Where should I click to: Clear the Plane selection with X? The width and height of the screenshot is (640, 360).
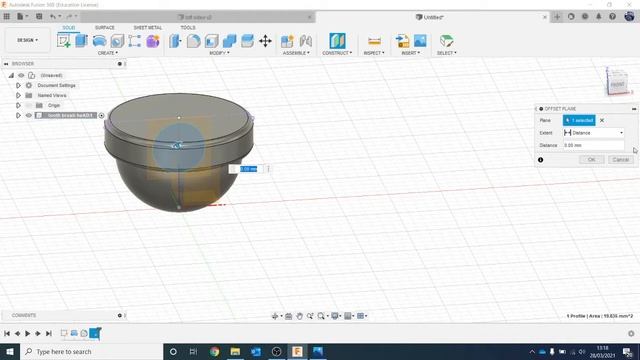tap(602, 120)
